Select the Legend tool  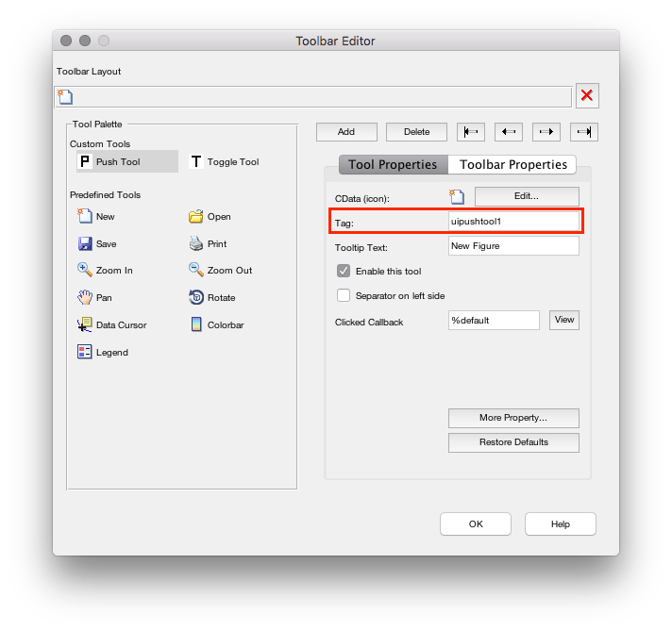(103, 352)
